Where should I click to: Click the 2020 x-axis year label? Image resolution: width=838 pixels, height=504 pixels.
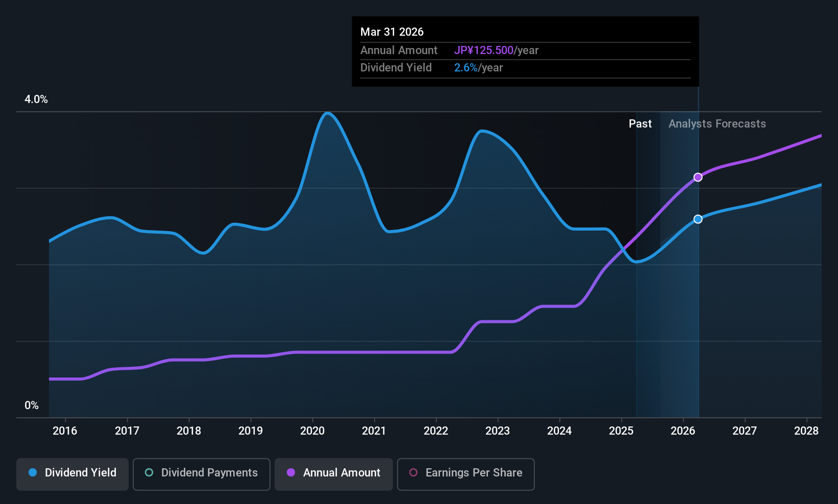pos(312,431)
